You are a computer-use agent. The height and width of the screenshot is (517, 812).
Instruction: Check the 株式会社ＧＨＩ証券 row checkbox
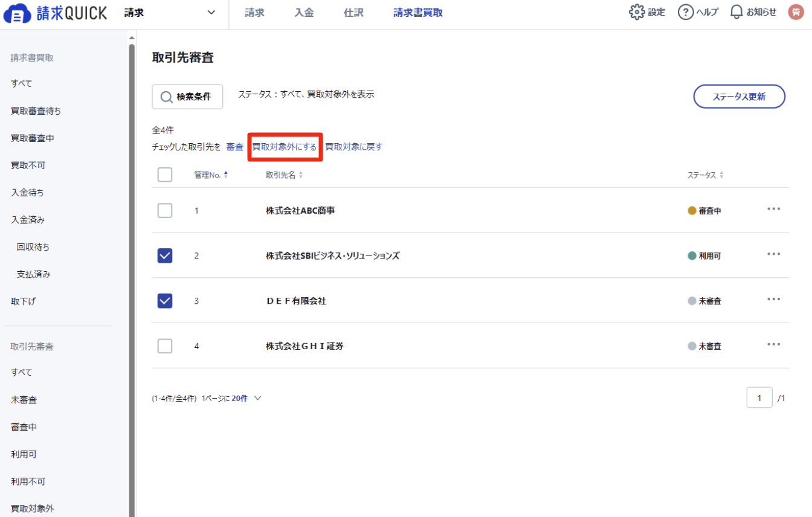165,346
